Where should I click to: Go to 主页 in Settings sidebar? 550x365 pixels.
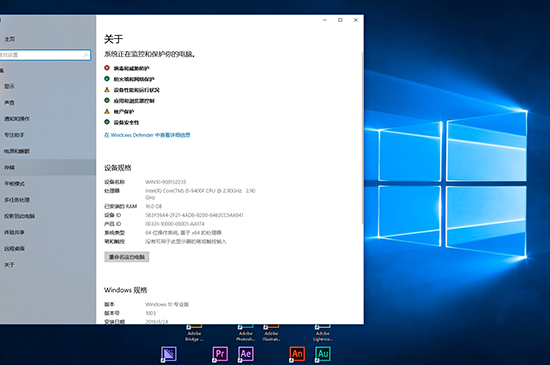10,39
